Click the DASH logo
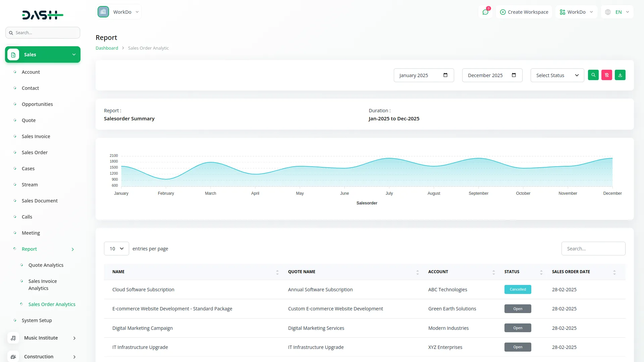This screenshot has height=362, width=644. click(43, 15)
